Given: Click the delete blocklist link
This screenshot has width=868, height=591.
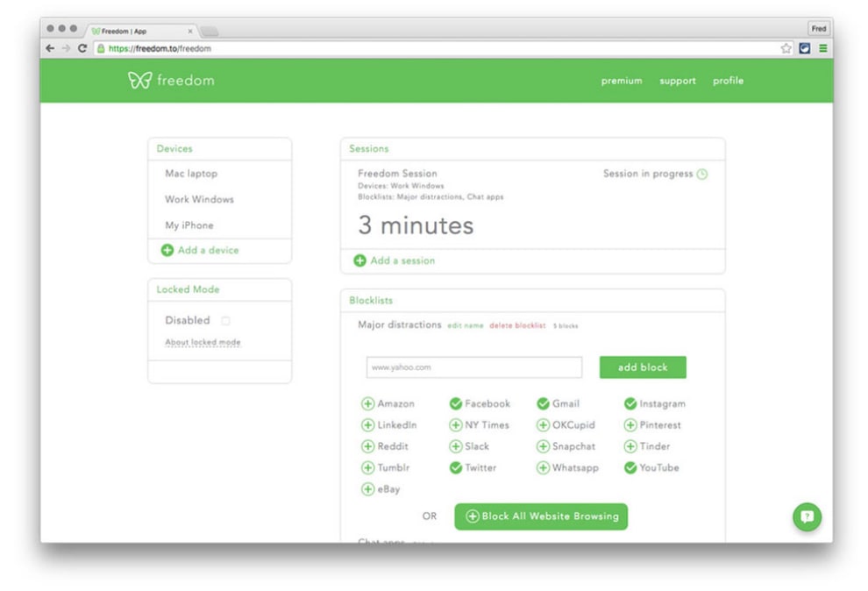Looking at the screenshot, I should pos(517,326).
